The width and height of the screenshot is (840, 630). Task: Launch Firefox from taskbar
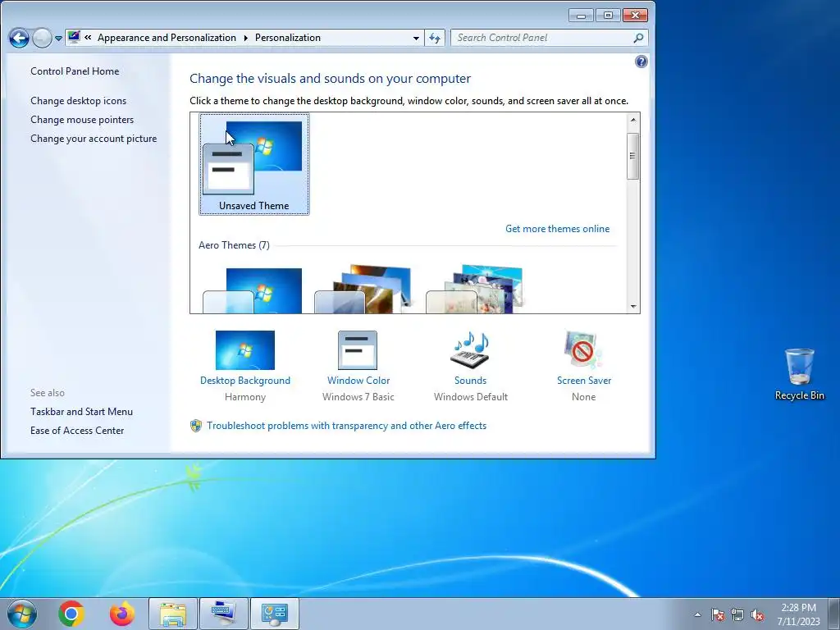122,614
